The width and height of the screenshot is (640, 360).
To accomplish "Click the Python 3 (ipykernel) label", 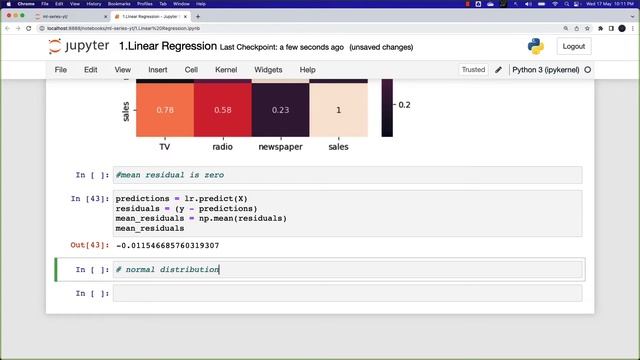I will [546, 70].
